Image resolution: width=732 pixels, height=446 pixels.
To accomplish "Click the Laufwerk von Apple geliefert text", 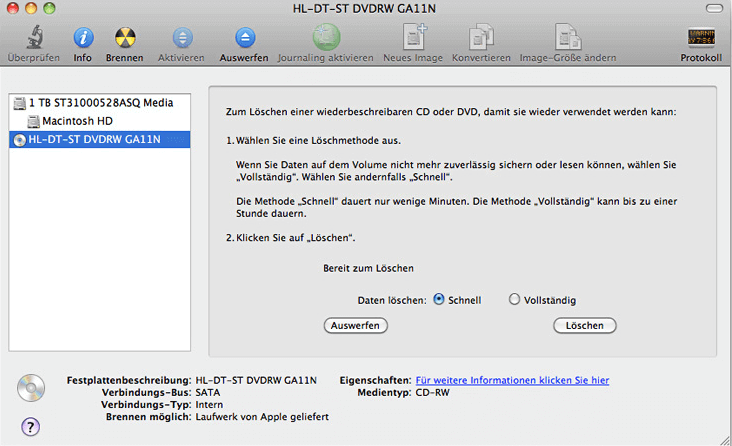I will click(x=262, y=417).
